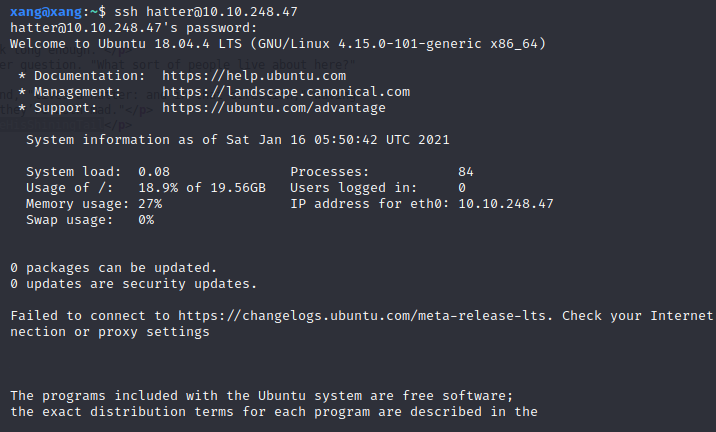Click the 'programs included with the Ubuntu system' line
The width and height of the screenshot is (716, 432).
click(x=262, y=396)
